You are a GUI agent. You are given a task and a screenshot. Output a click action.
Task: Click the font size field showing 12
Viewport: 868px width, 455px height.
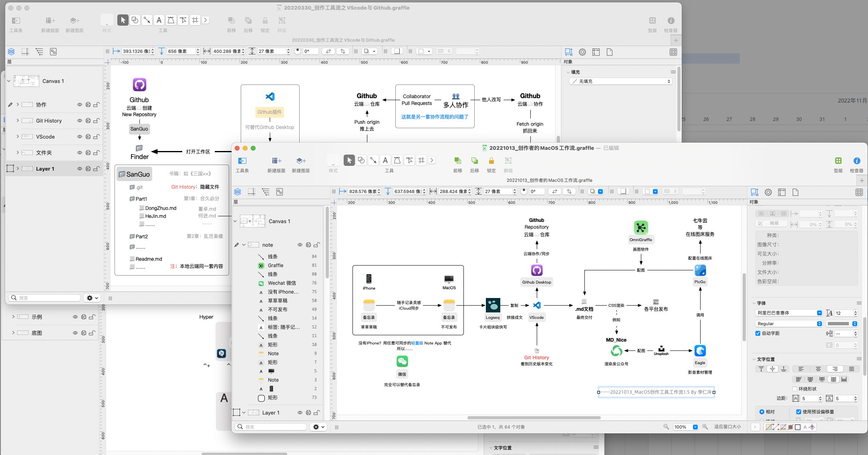tap(843, 313)
